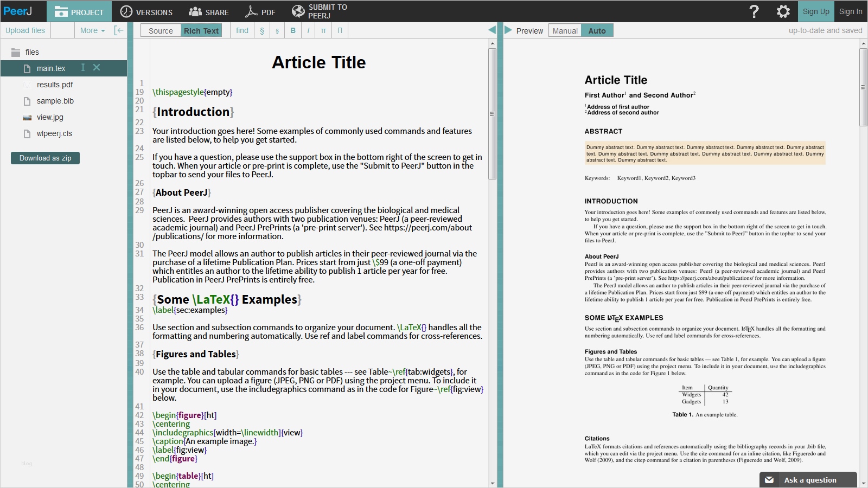Switch editor to Source mode

click(161, 31)
